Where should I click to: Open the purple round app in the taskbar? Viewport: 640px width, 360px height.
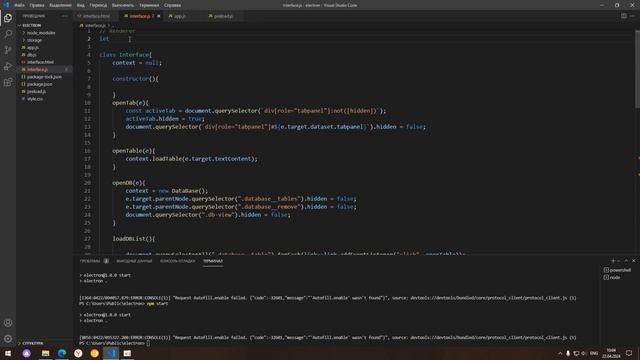27,353
